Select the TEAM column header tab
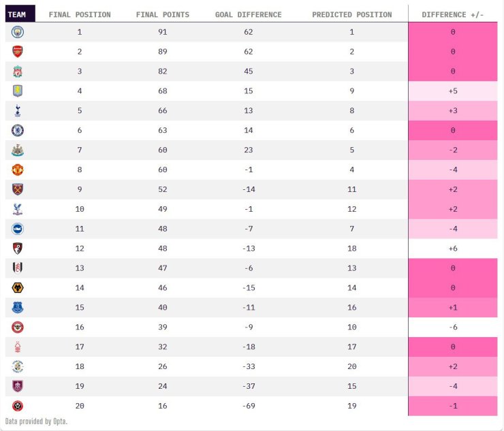Screen dimensions: 504x431 click(x=20, y=14)
